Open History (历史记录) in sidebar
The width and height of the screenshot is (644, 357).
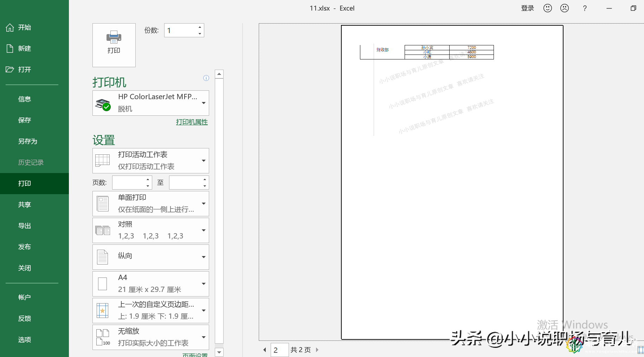click(x=34, y=162)
